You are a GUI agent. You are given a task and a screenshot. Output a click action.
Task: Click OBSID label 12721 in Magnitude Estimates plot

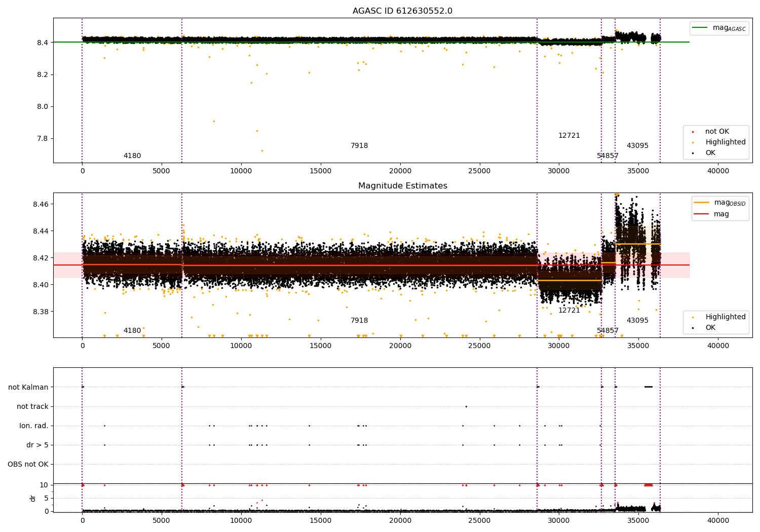pos(569,311)
